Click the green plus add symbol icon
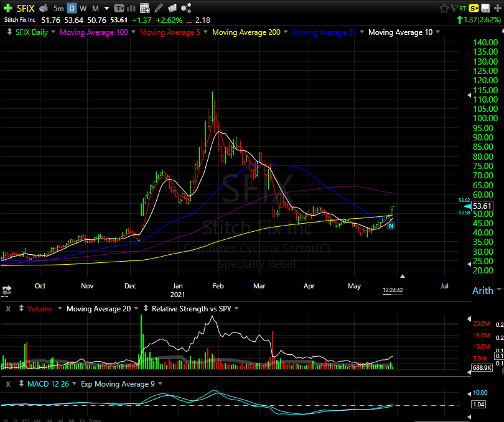 click(x=7, y=9)
